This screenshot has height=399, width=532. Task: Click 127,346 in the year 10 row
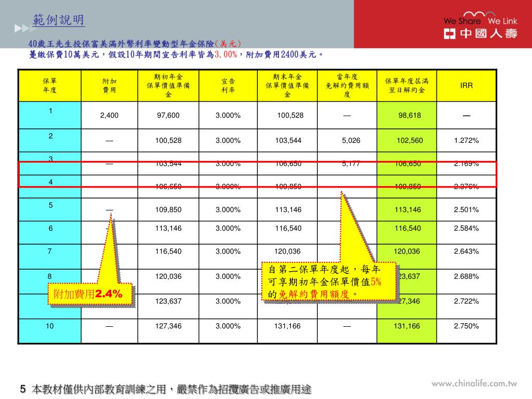[168, 326]
